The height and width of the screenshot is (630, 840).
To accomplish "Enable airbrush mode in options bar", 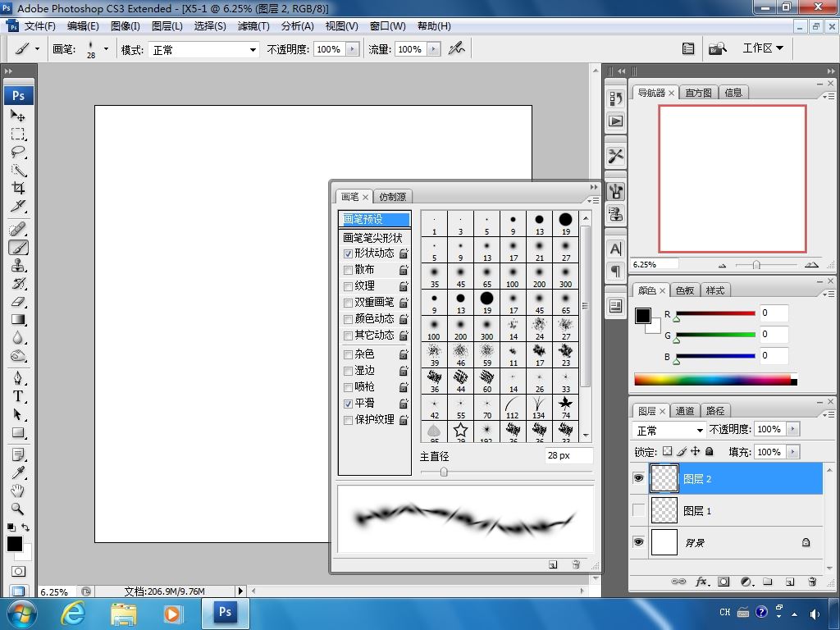I will (x=456, y=49).
